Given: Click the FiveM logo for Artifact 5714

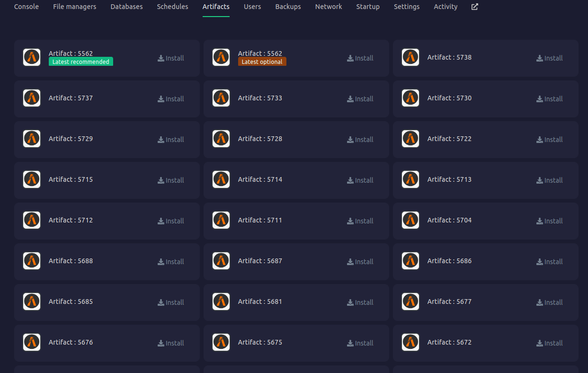Looking at the screenshot, I should (x=221, y=179).
